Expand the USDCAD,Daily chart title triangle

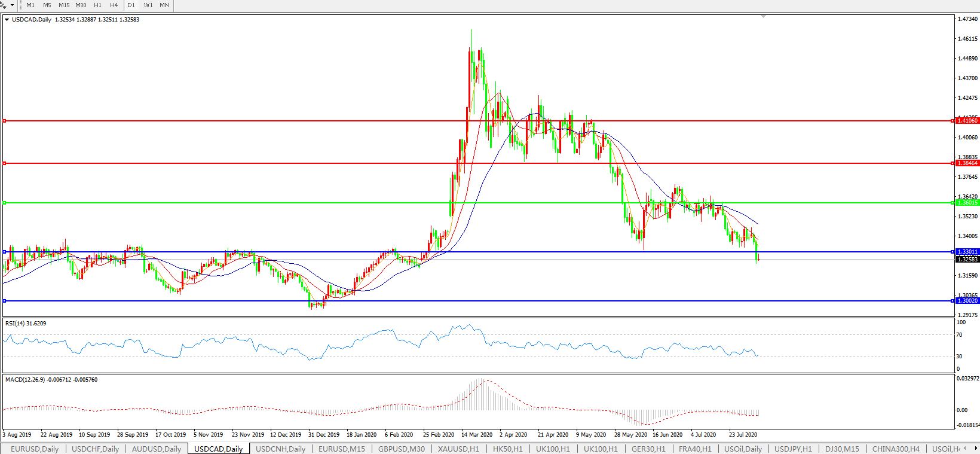point(7,20)
